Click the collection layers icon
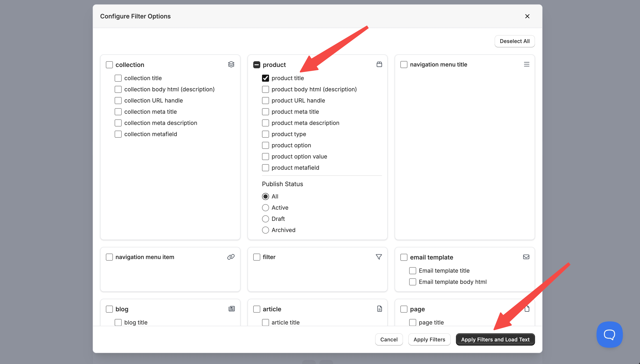Screen dimensions: 640x364 pos(231,65)
